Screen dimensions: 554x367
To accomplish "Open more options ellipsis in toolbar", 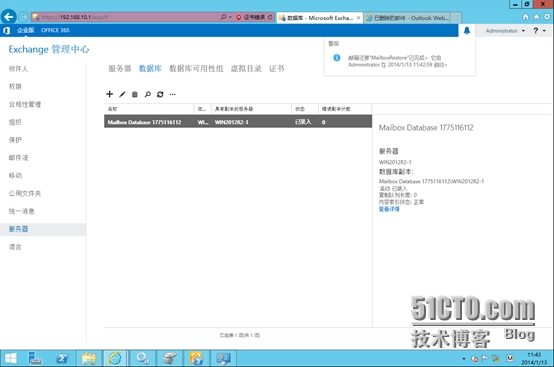I will click(x=172, y=94).
